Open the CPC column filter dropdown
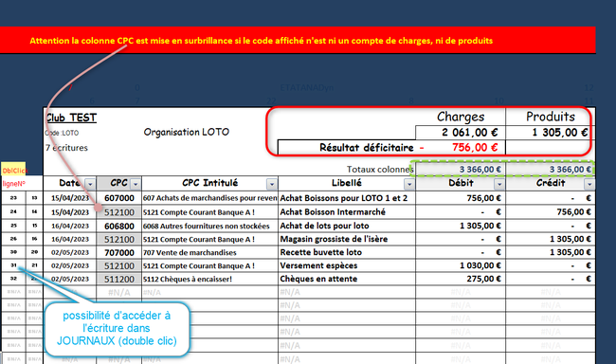Viewport: 616px width, 364px height. point(136,184)
